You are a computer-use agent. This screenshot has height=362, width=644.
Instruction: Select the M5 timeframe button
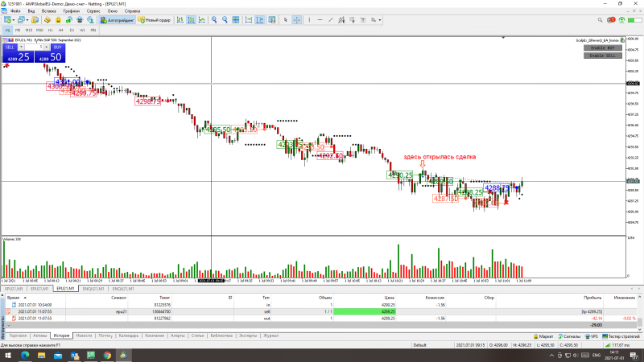[18, 31]
